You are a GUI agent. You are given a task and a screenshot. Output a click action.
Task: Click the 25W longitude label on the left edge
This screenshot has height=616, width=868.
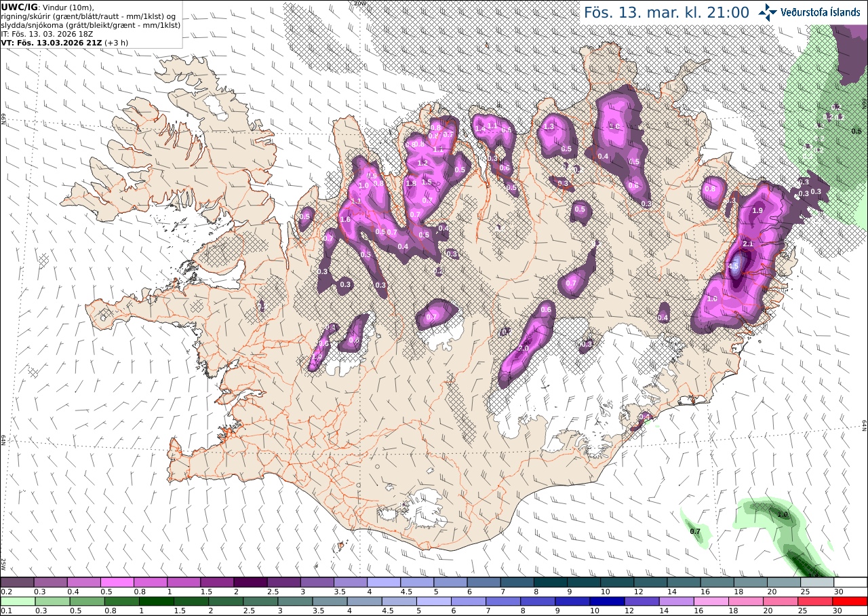3,564
